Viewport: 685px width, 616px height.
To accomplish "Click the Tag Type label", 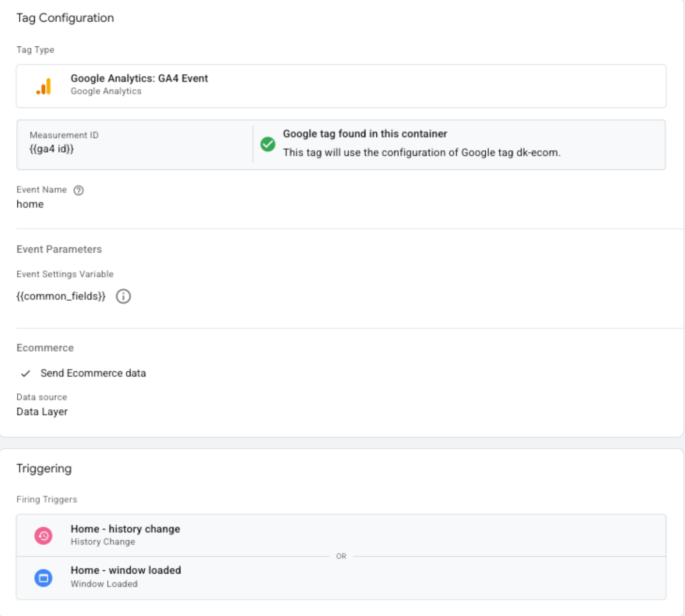I will point(35,50).
